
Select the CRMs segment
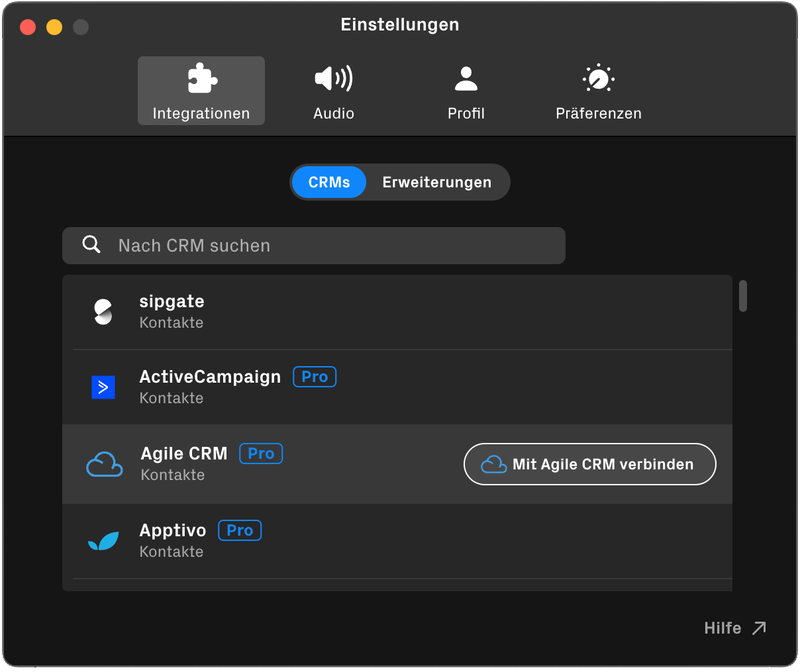[x=329, y=182]
